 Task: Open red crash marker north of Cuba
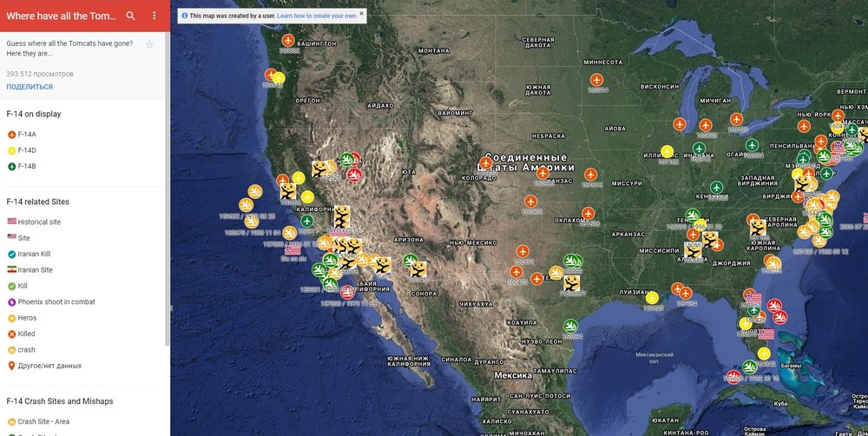point(733,377)
